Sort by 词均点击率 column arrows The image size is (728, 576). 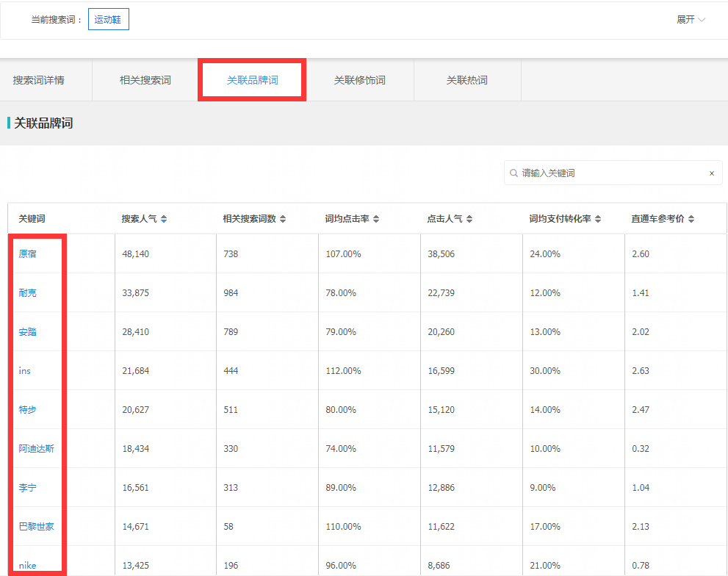(x=376, y=219)
